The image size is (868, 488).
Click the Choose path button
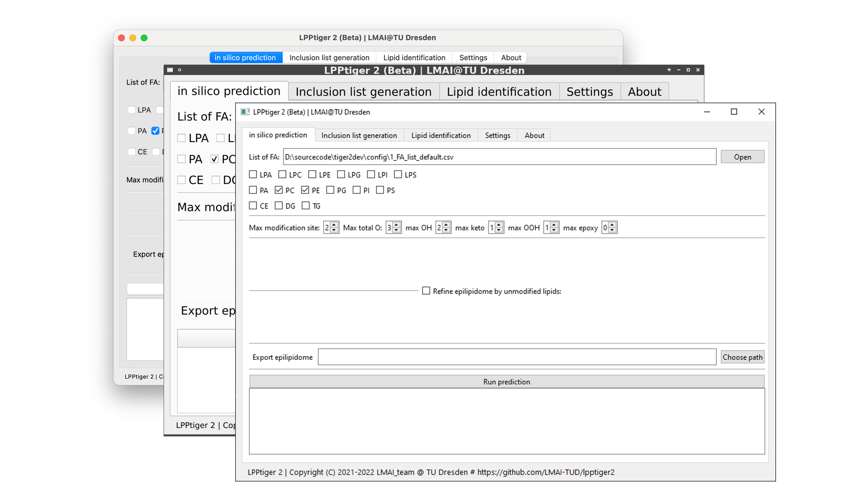(x=742, y=357)
